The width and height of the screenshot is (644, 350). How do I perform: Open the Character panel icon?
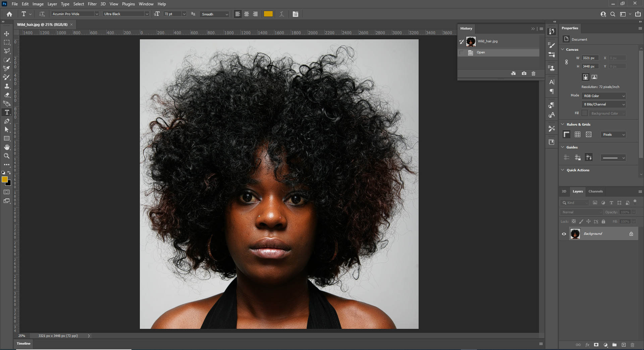click(551, 82)
